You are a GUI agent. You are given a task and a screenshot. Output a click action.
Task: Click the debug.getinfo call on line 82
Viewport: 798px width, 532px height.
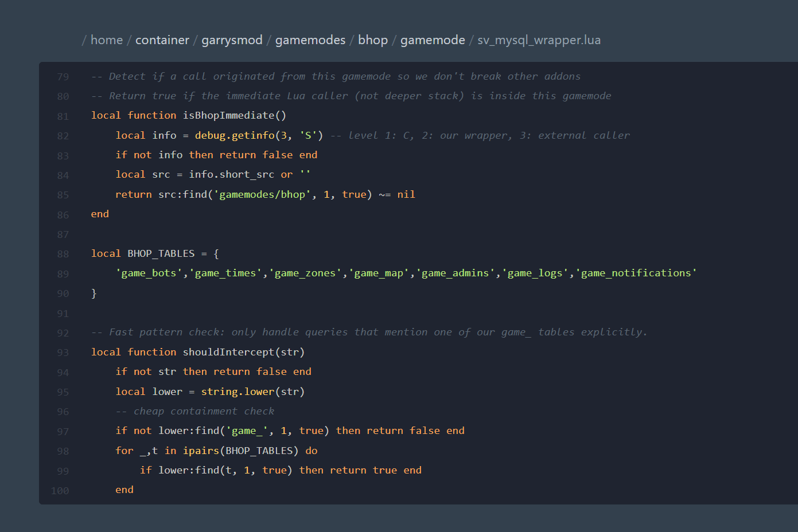point(235,135)
